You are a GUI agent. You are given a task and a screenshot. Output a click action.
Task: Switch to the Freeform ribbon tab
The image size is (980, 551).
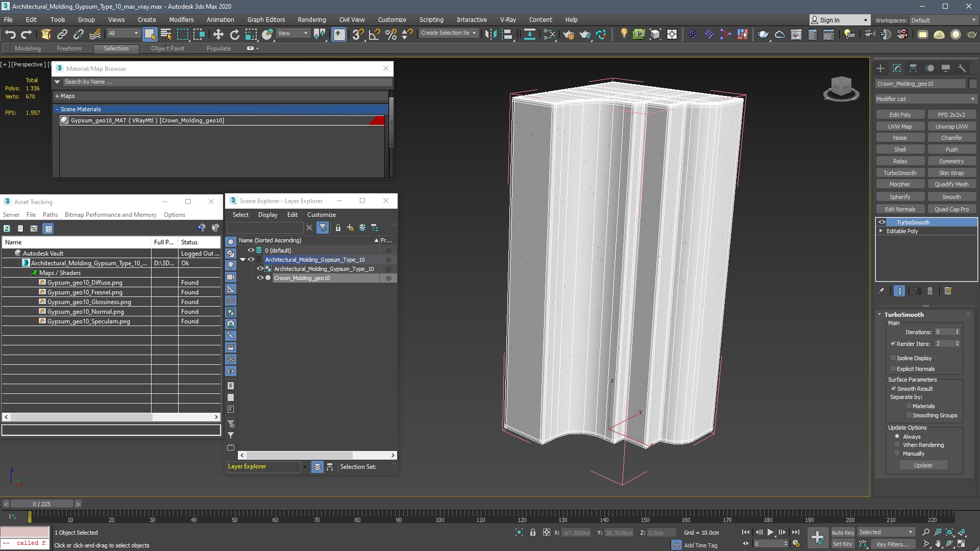69,48
